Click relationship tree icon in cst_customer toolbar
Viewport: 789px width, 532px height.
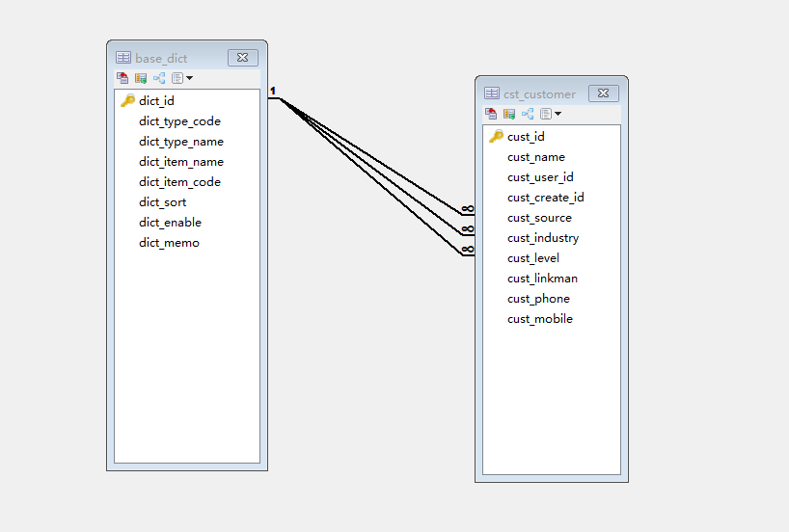528,114
